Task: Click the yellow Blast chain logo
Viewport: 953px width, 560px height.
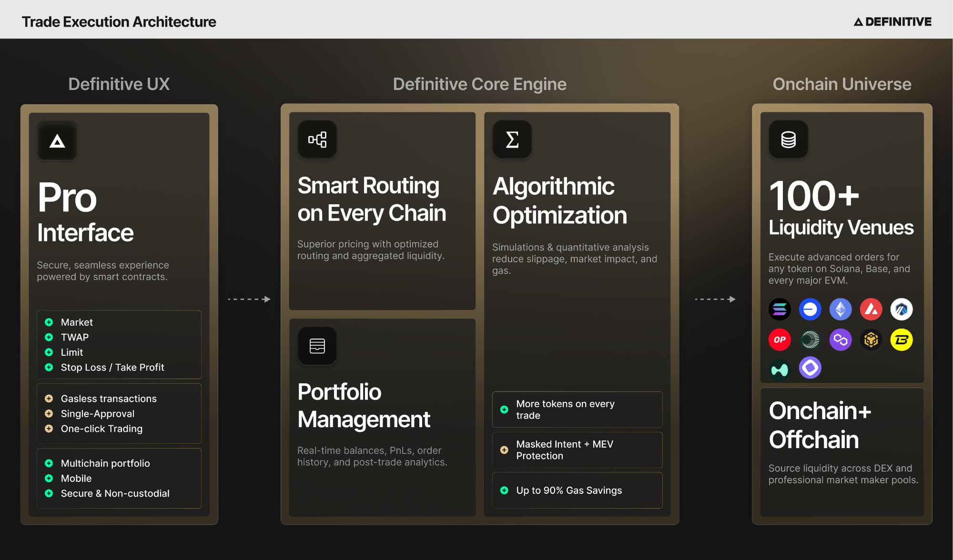Action: point(902,340)
